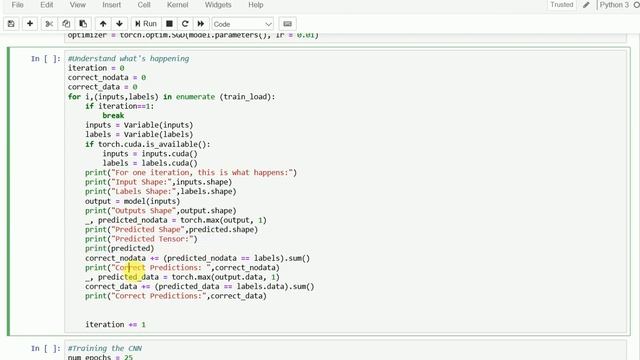Click the comment "#Understand what's happening"
Screen dimensions: 640x360
coord(129,58)
